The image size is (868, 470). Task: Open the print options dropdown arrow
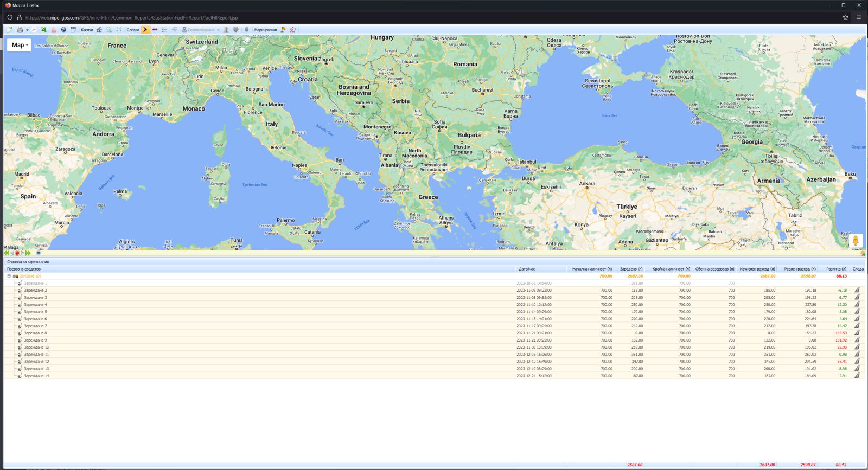tap(27, 30)
